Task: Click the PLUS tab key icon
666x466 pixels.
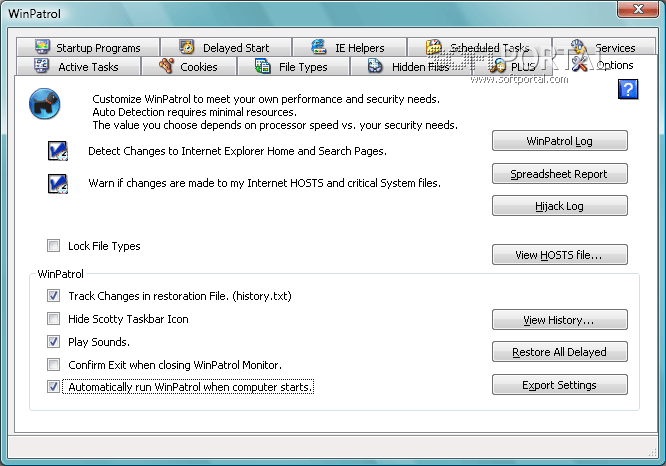Action: tap(498, 65)
